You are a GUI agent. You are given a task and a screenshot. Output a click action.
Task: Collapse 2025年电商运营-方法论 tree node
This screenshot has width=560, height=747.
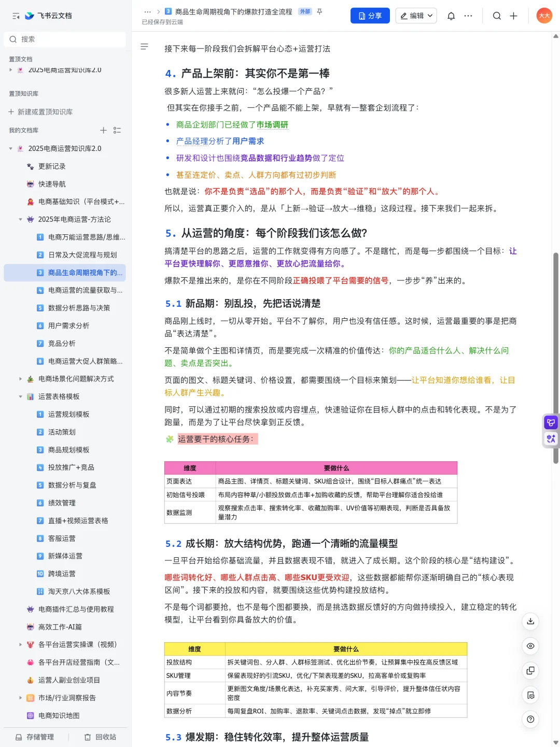click(x=21, y=220)
